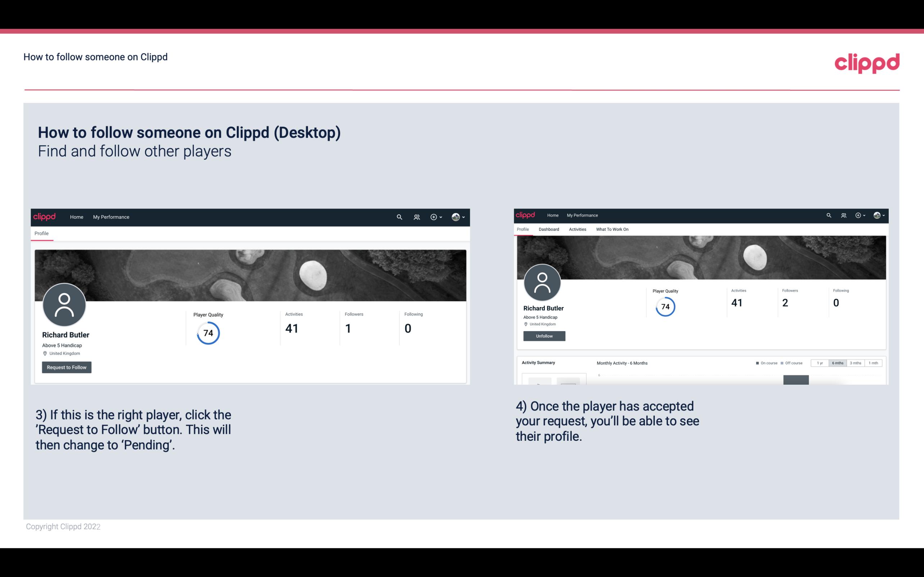Image resolution: width=924 pixels, height=577 pixels.
Task: Toggle the 'On course' activity filter checkbox
Action: pos(758,363)
